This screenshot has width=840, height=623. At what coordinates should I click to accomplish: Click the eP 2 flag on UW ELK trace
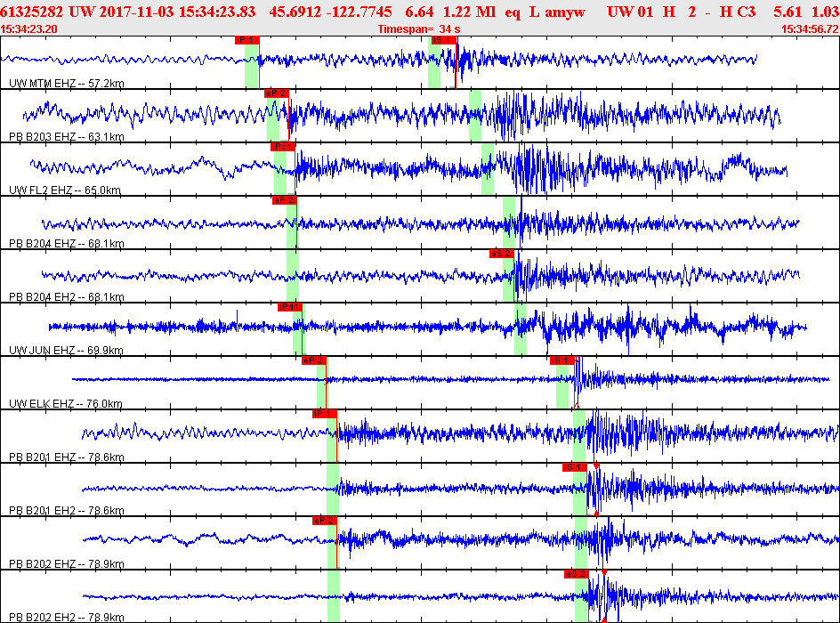(314, 360)
